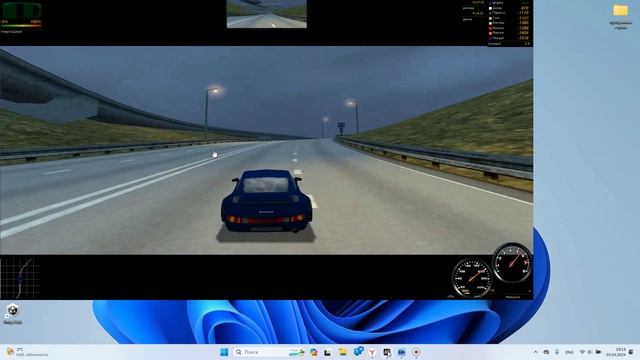Image resolution: width=640 pixels, height=360 pixels.
Task: Switch input language via ENG indicator
Action: [x=569, y=352]
